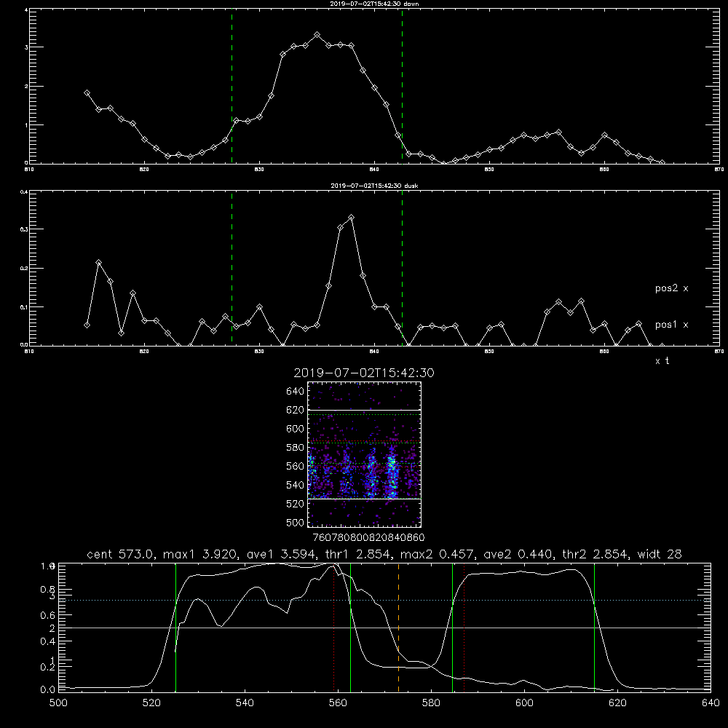
Task: Click the red dotted line near 559 in bottom plot
Action: click(x=334, y=628)
